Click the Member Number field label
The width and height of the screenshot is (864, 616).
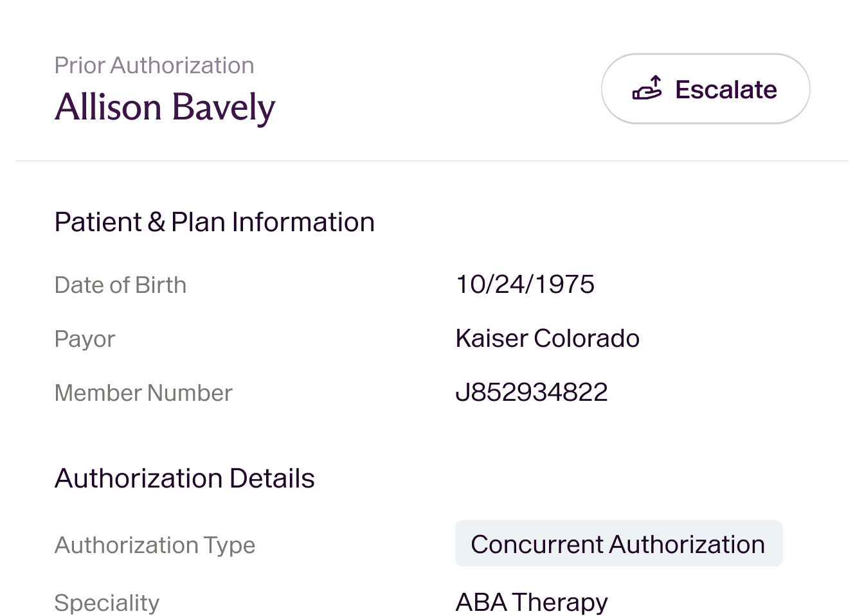point(143,392)
